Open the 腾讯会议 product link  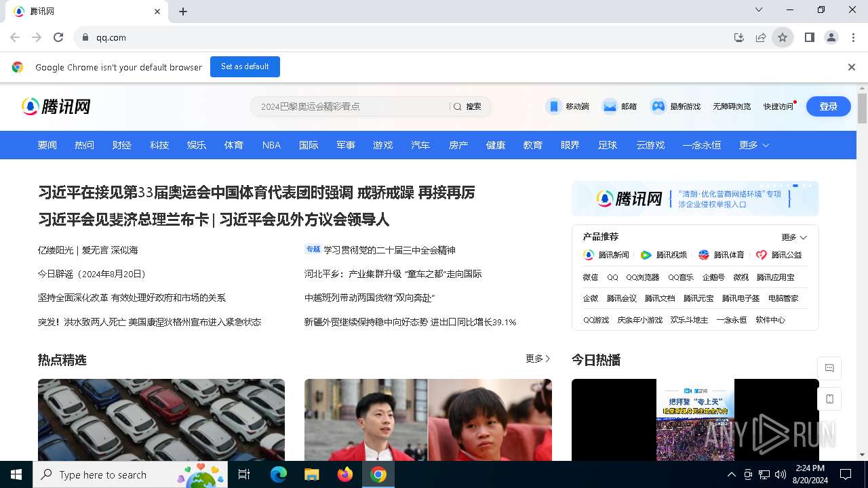622,298
